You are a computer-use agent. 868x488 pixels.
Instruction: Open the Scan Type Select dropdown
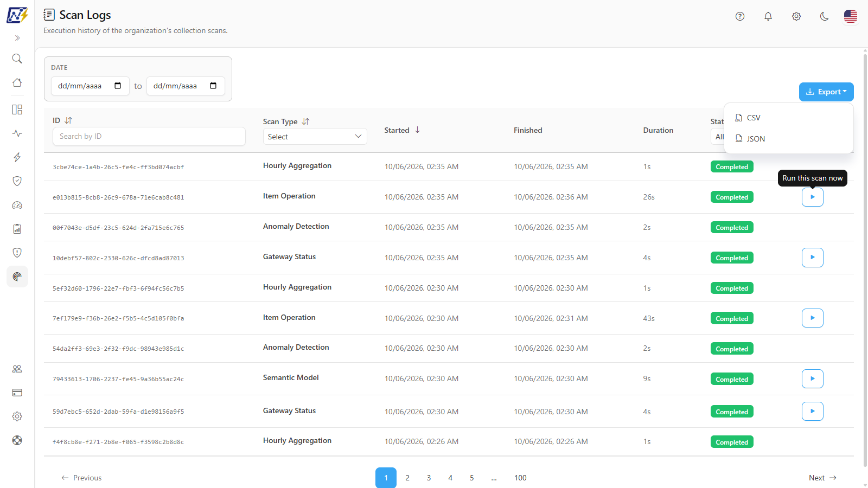tap(315, 137)
